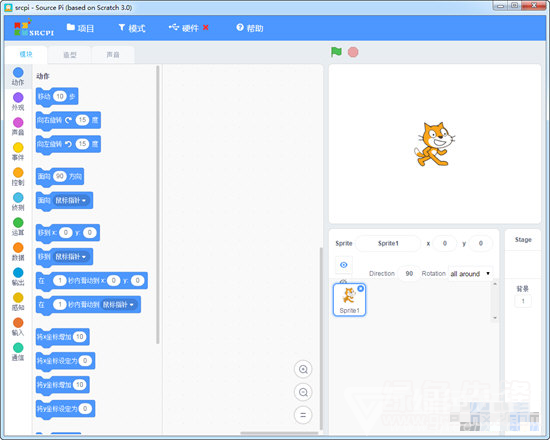Toggle sprite visibility eye icon
Image resolution: width=551 pixels, height=440 pixels.
pos(344,265)
